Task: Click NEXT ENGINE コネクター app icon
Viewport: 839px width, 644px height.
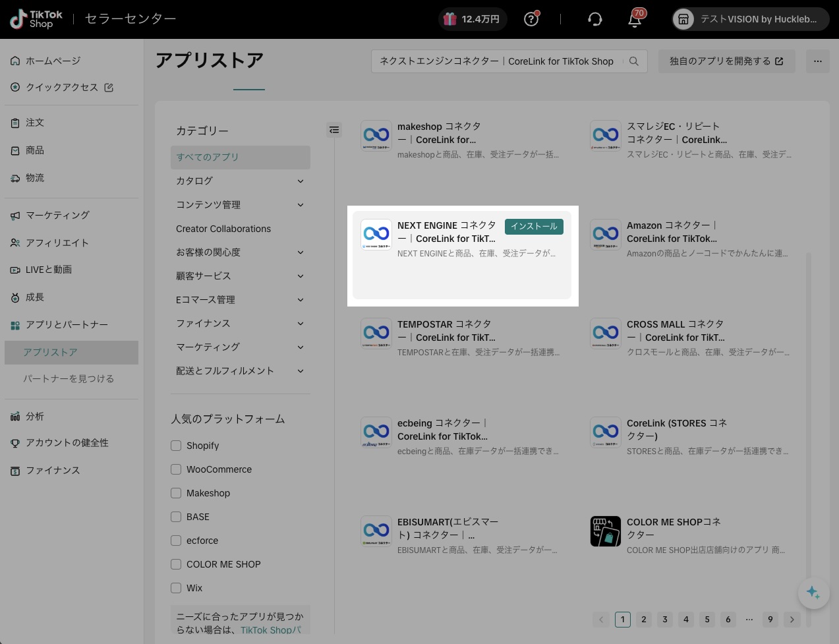Action: (x=376, y=235)
